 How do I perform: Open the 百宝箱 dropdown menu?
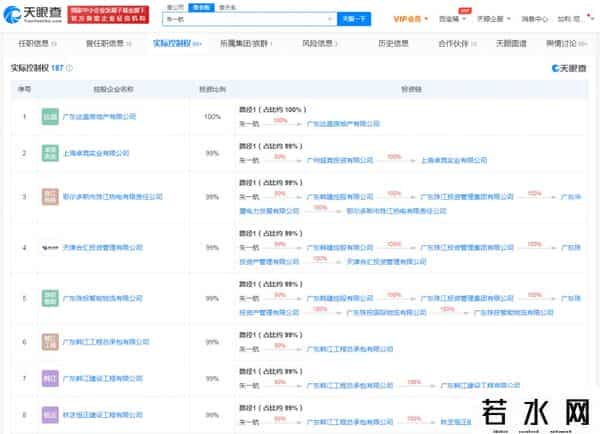452,19
